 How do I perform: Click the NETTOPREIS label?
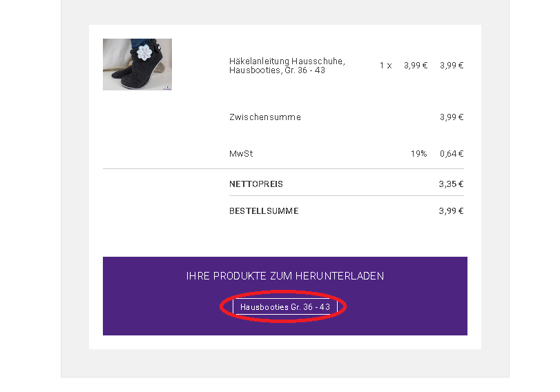256,184
